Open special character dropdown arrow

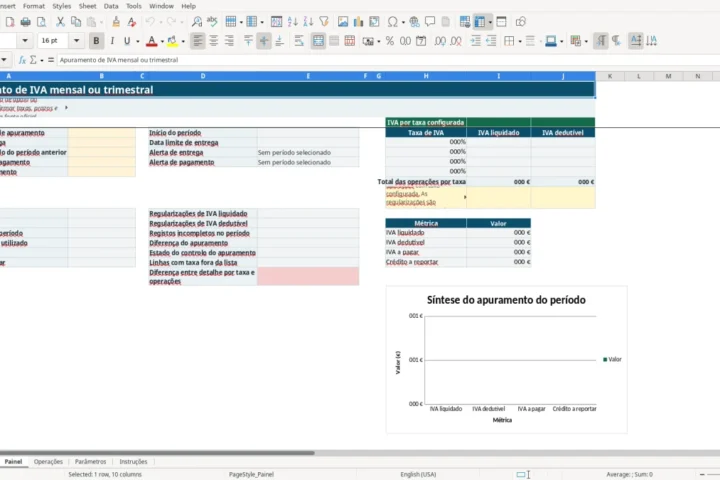click(403, 22)
